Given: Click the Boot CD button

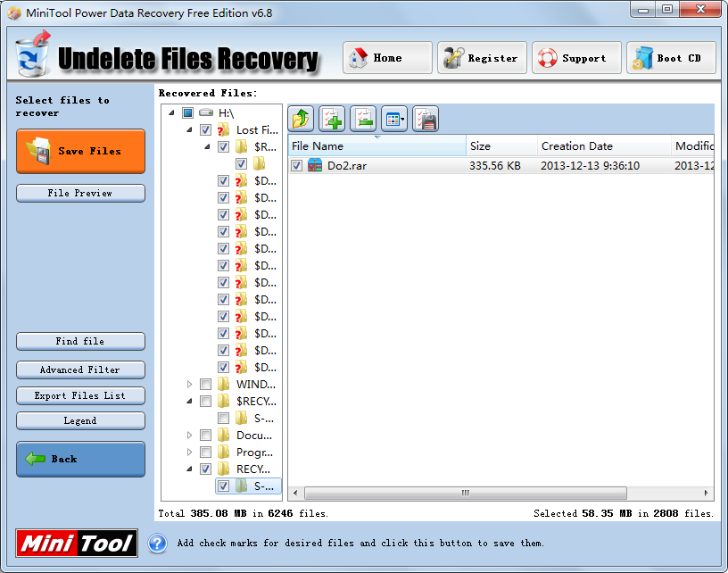Looking at the screenshot, I should [671, 58].
